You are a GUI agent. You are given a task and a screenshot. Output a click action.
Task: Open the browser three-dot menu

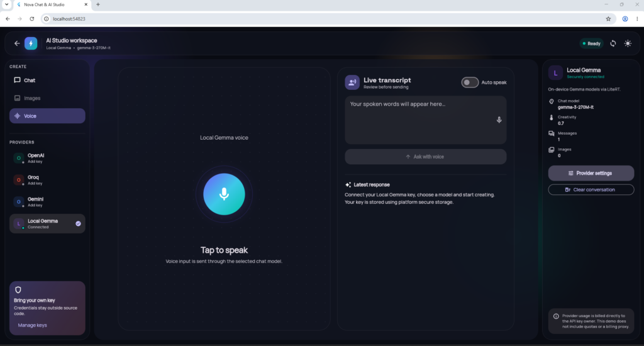click(637, 19)
